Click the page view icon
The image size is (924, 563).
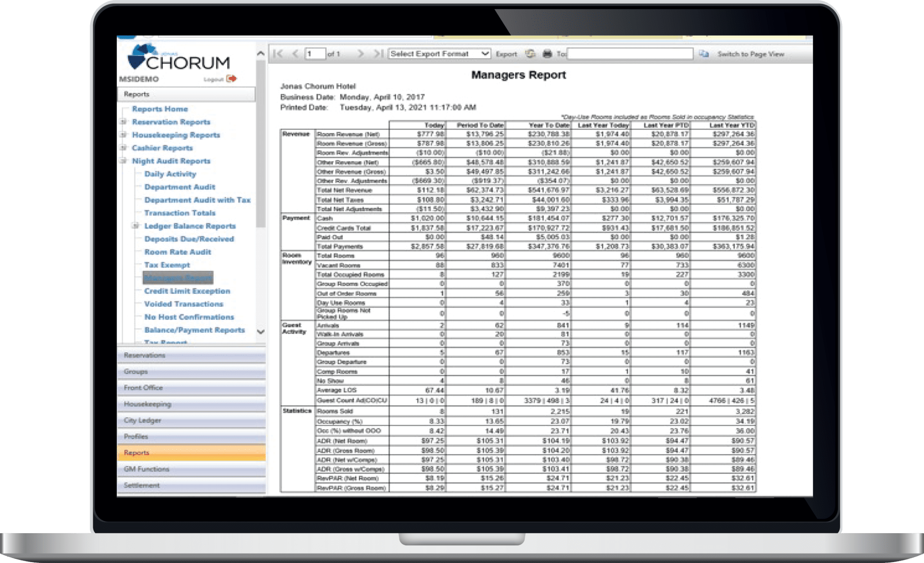coord(704,54)
